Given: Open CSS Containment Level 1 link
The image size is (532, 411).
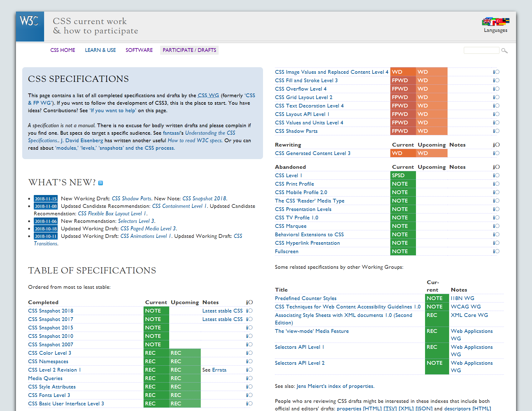Looking at the screenshot, I should tap(180, 206).
